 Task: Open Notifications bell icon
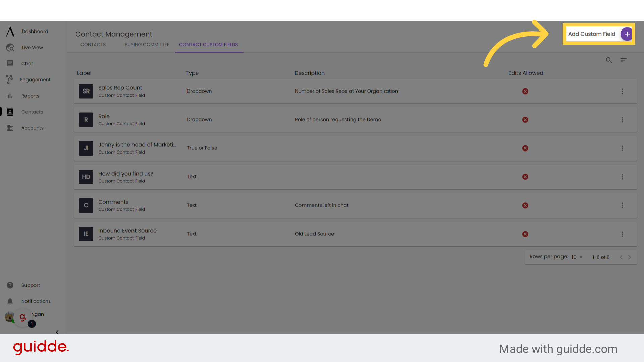pos(10,301)
